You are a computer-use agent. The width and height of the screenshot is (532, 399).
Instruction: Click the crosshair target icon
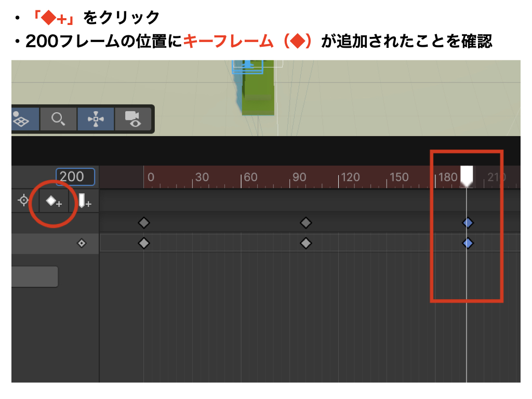(23, 201)
